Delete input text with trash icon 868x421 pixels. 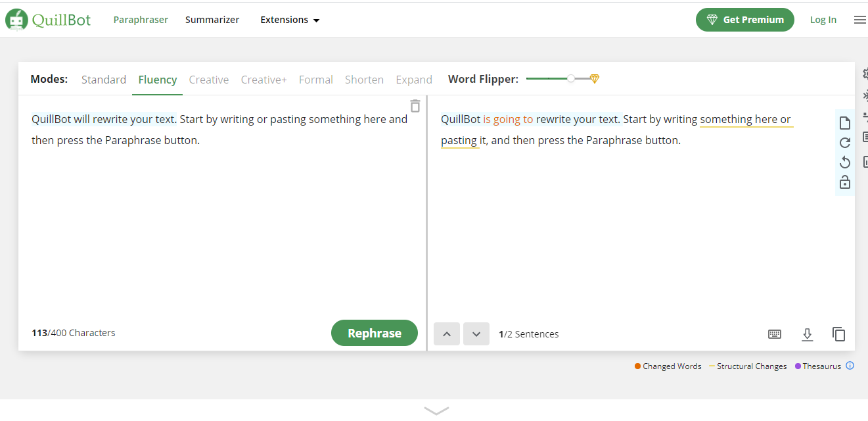tap(415, 105)
